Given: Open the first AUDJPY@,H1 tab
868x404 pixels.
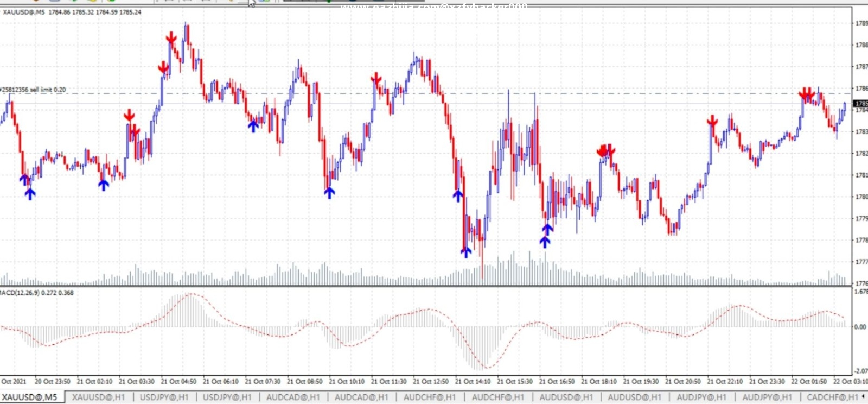Looking at the screenshot, I should [701, 397].
